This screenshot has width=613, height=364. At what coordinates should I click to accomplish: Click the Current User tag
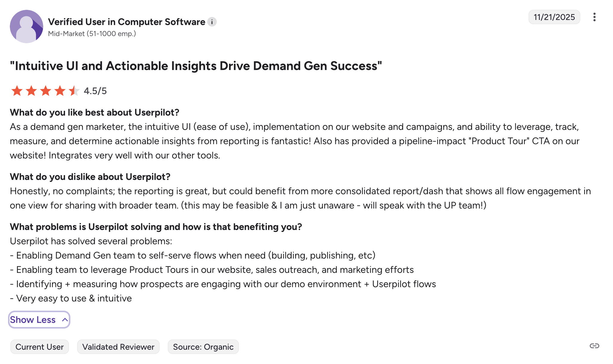click(40, 347)
